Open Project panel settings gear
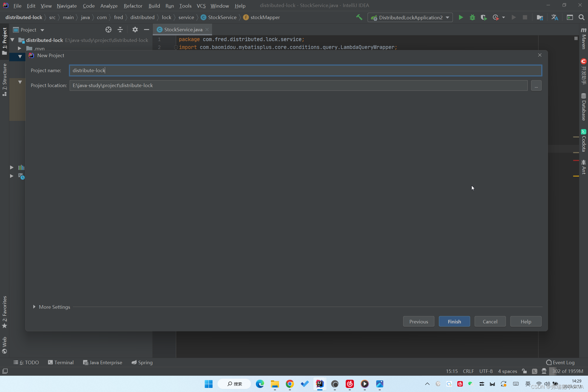The width and height of the screenshot is (588, 392). coord(135,30)
